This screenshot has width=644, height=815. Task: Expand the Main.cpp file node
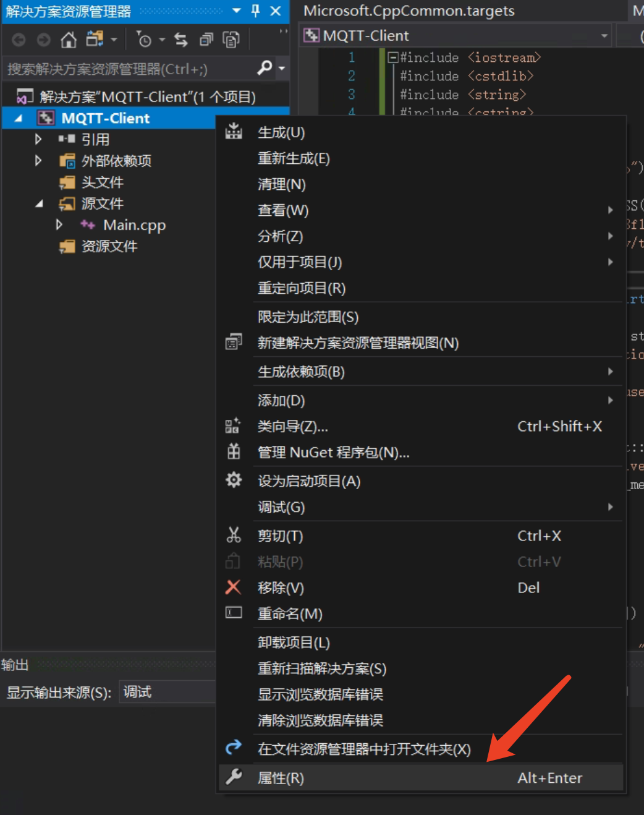tap(59, 224)
